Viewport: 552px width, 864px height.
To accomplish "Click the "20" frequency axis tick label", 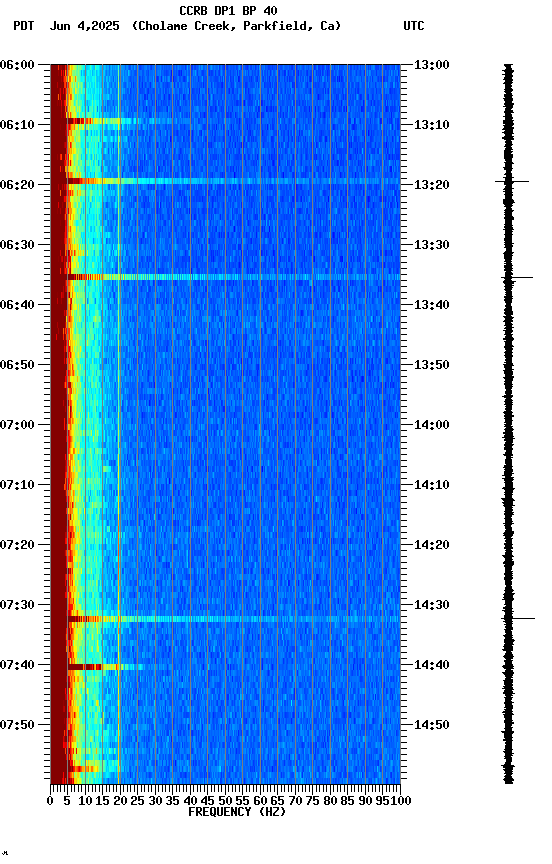I will pyautogui.click(x=120, y=801).
